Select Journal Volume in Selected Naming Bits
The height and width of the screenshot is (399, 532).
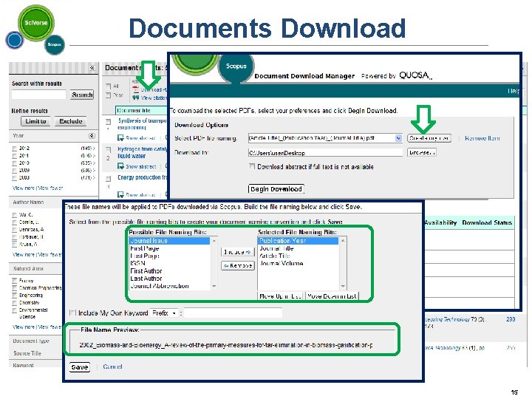298,263
